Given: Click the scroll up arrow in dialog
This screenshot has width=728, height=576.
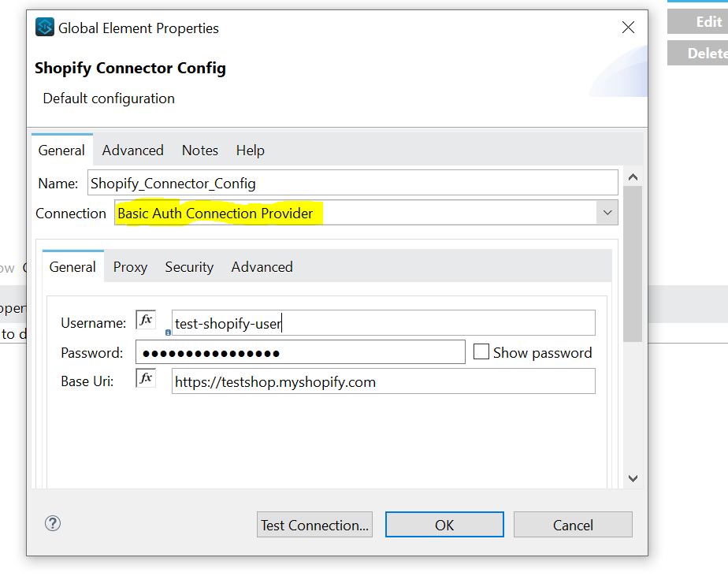Looking at the screenshot, I should coord(633,177).
